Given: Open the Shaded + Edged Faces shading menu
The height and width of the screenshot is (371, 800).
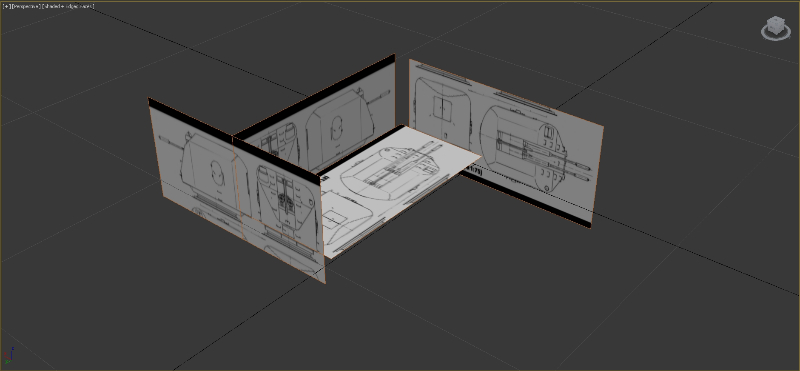Looking at the screenshot, I should (68, 6).
